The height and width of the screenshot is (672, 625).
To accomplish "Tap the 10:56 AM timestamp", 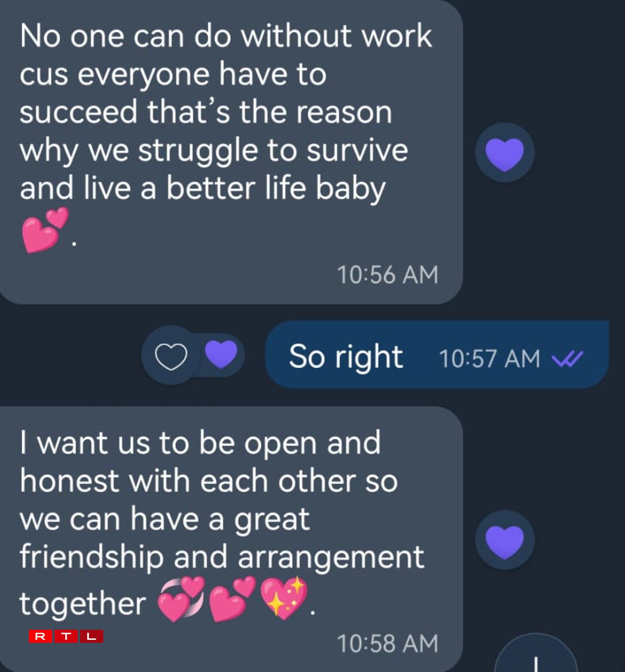I will point(388,275).
